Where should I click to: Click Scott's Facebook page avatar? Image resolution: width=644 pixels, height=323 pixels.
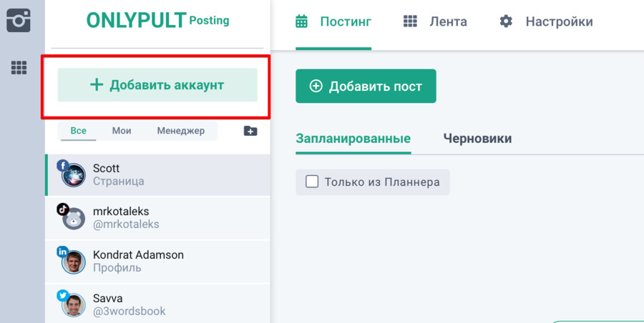pyautogui.click(x=73, y=174)
